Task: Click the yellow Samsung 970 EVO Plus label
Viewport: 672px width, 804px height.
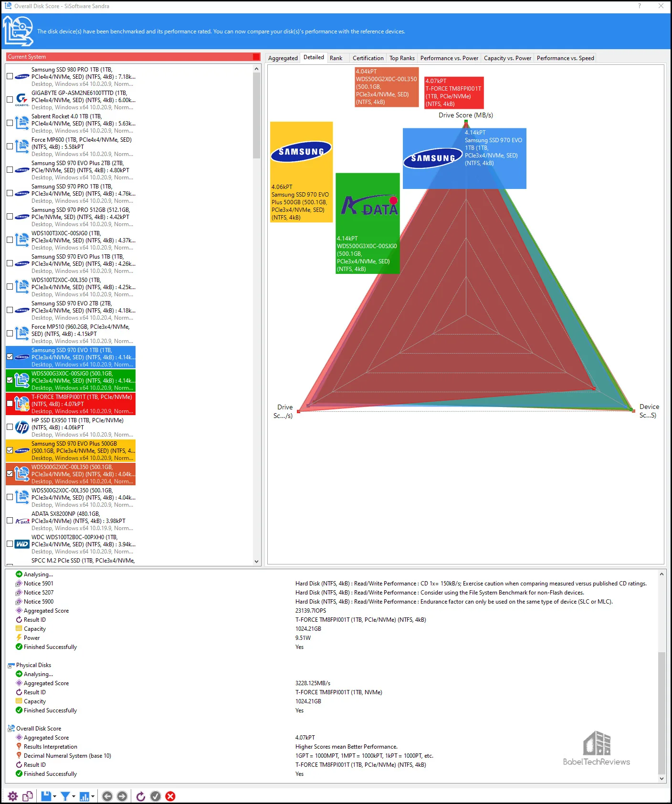Action: pyautogui.click(x=301, y=172)
